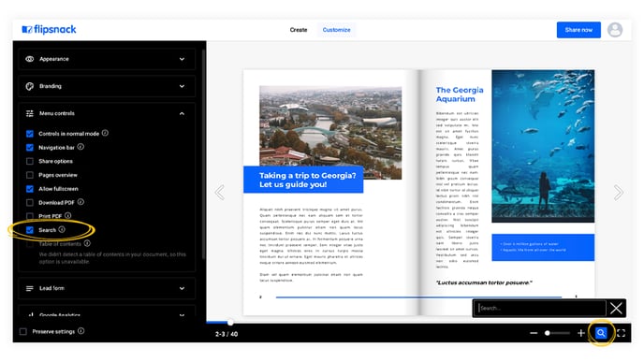644x362 pixels.
Task: Click 'The Georgia Aquarium' heading
Action: [x=460, y=94]
